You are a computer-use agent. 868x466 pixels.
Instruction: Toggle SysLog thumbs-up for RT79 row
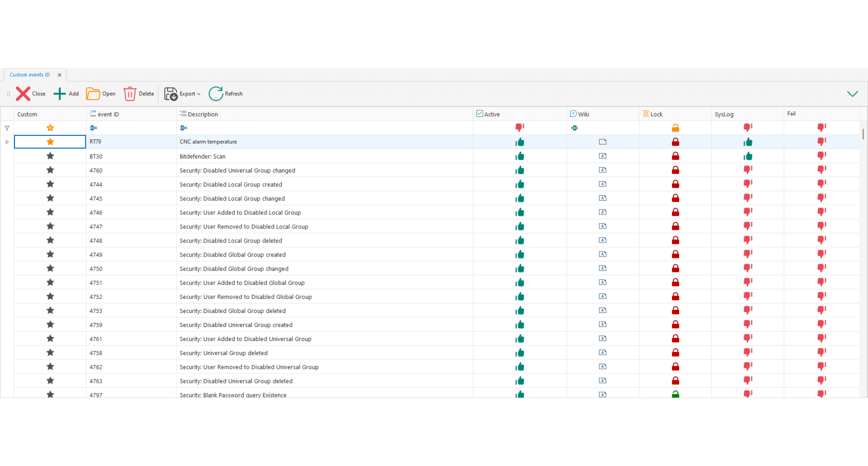pyautogui.click(x=748, y=142)
